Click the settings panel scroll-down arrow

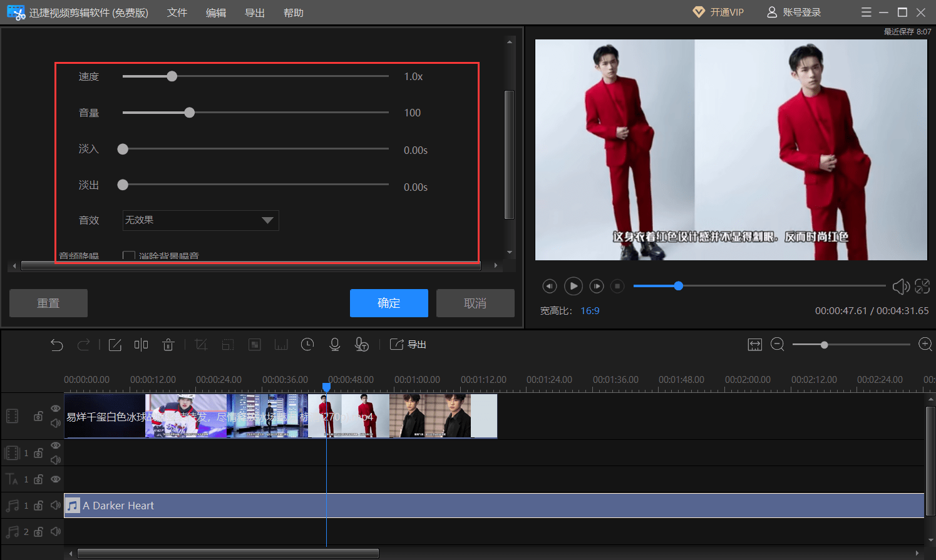(510, 252)
